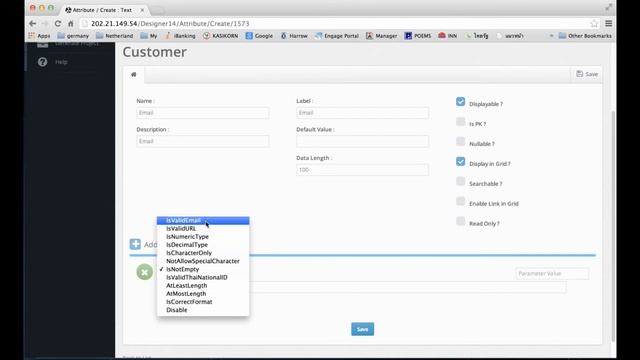
Task: Click the Description input field
Action: click(x=203, y=141)
